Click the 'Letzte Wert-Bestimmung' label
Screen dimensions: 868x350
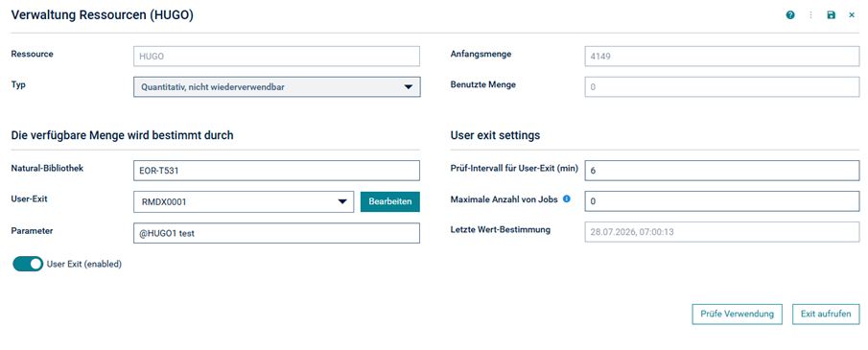click(501, 229)
